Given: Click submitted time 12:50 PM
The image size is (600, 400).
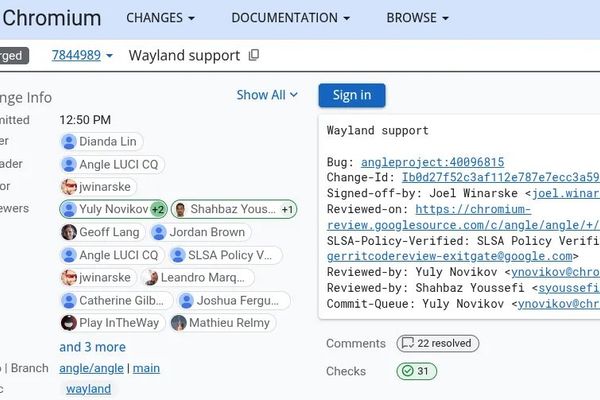Looking at the screenshot, I should [x=85, y=120].
